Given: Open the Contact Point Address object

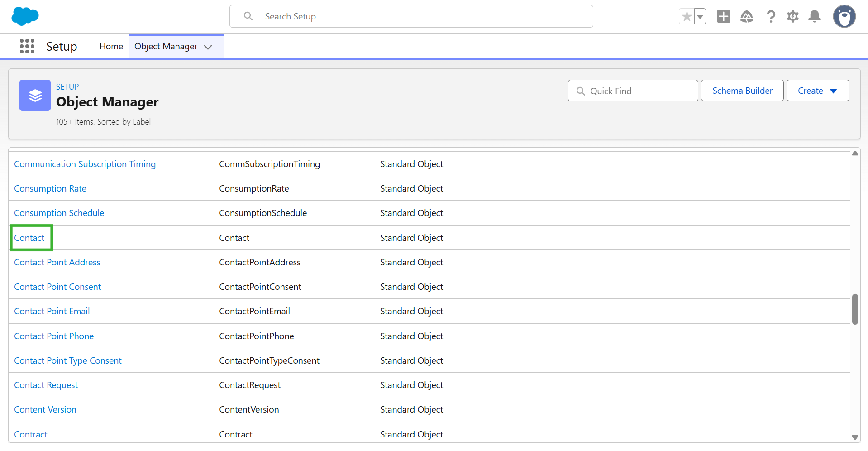Looking at the screenshot, I should (57, 262).
